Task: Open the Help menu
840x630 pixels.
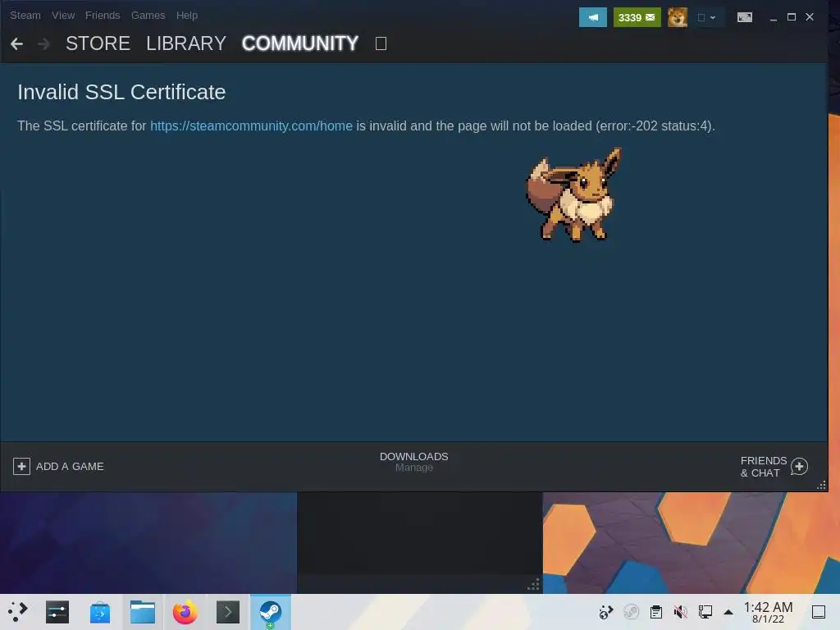Action: click(187, 16)
